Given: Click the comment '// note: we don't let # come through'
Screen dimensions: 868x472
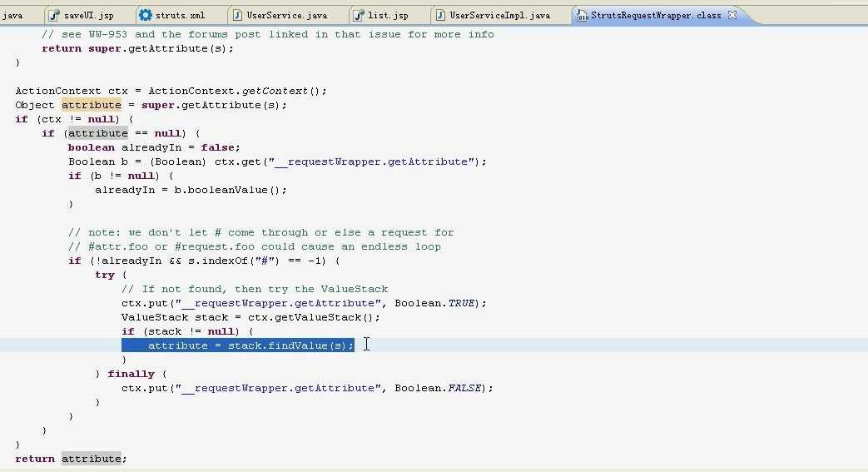Looking at the screenshot, I should coord(260,233).
